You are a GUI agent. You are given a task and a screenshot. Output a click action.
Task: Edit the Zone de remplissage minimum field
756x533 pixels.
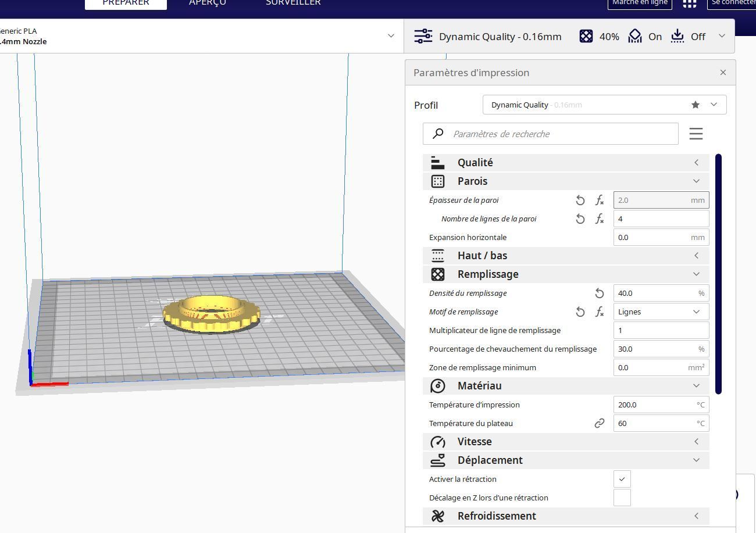tap(661, 367)
